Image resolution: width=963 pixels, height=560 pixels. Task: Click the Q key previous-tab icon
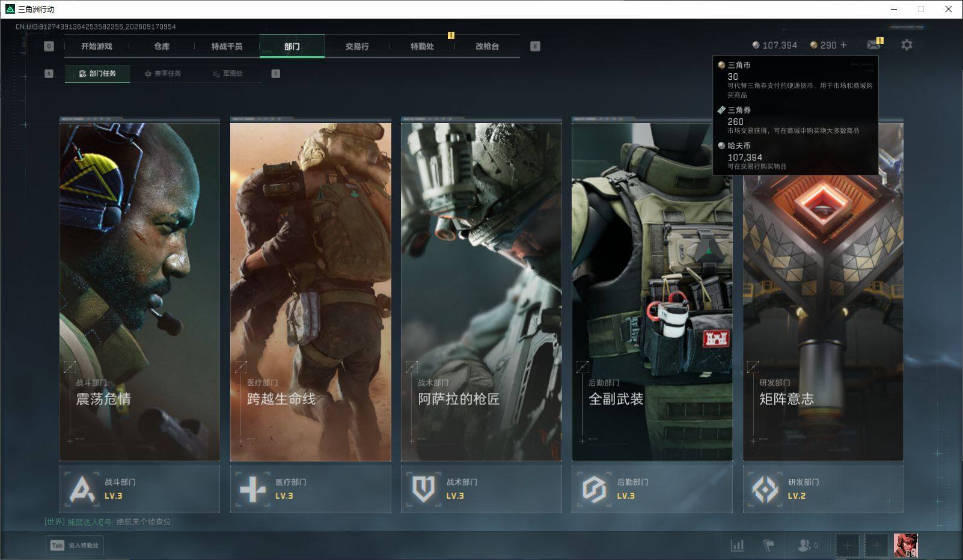click(49, 46)
